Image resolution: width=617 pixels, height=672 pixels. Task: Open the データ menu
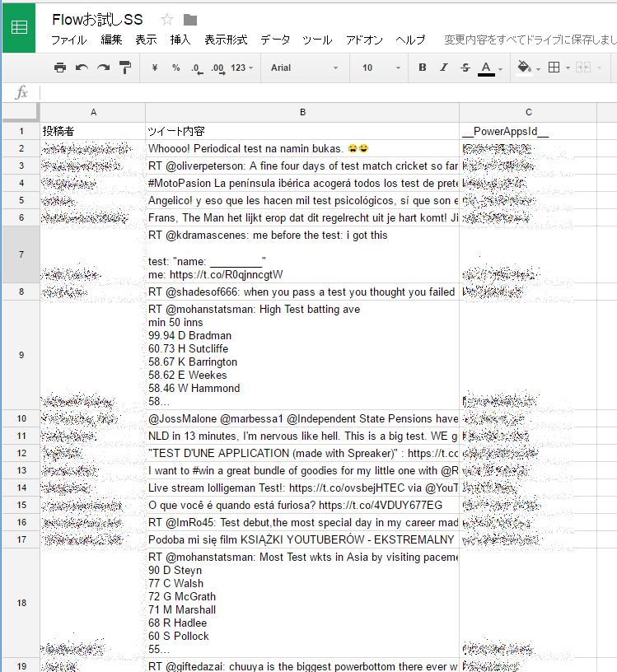[x=275, y=40]
